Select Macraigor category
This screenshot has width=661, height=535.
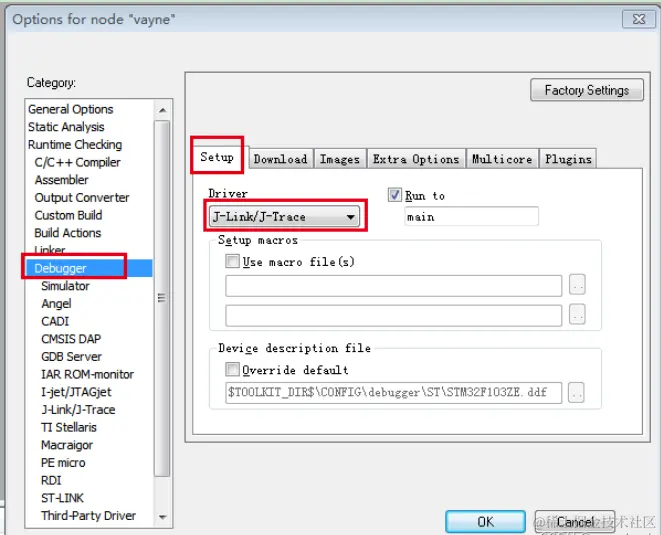67,446
